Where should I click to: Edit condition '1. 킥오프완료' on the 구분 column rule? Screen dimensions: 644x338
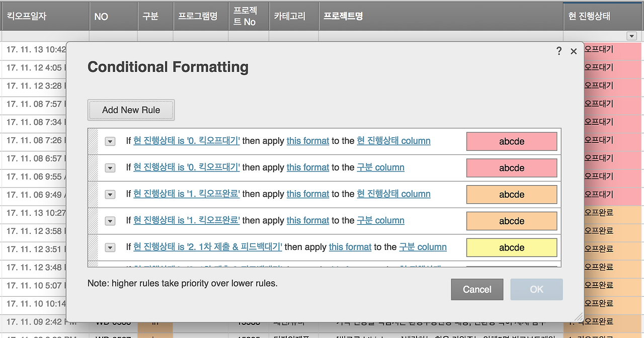187,220
